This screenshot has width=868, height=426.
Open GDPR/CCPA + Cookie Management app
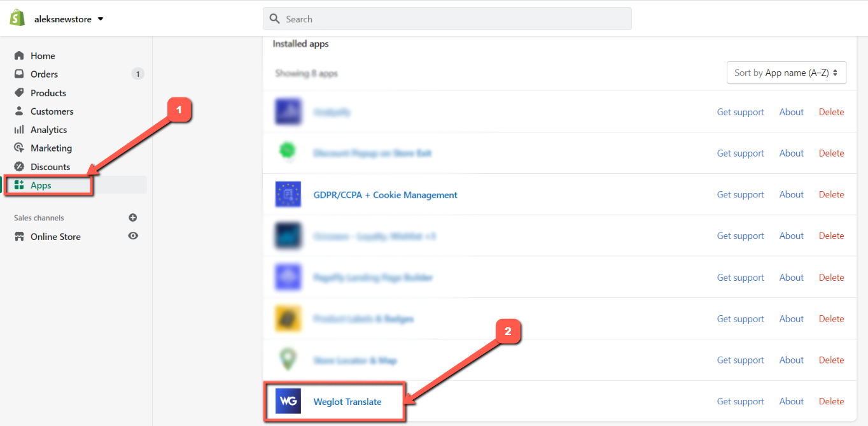tap(386, 195)
